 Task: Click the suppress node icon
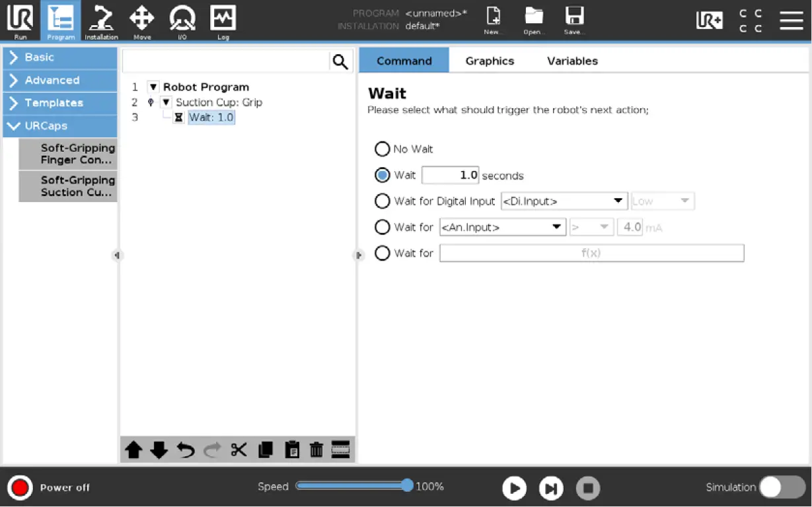[340, 450]
